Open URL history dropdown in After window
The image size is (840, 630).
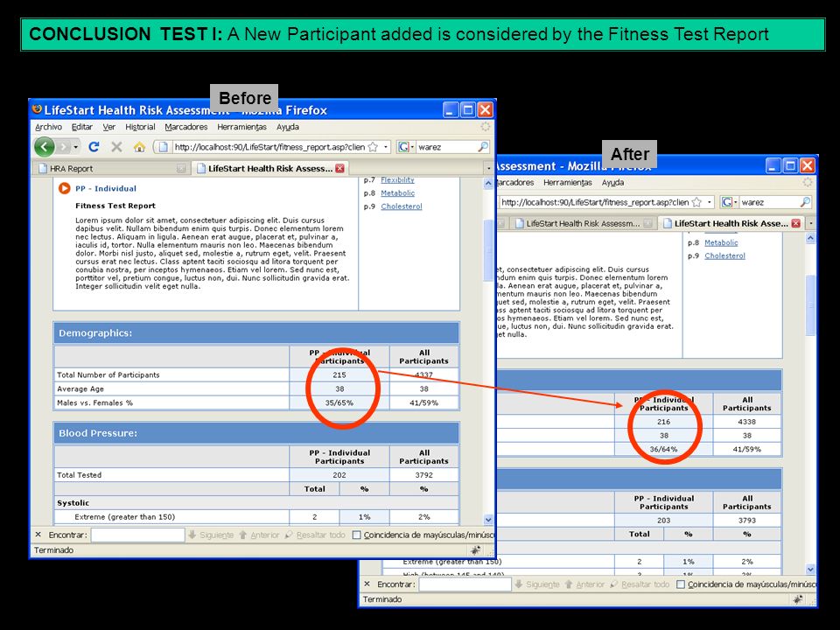point(710,202)
